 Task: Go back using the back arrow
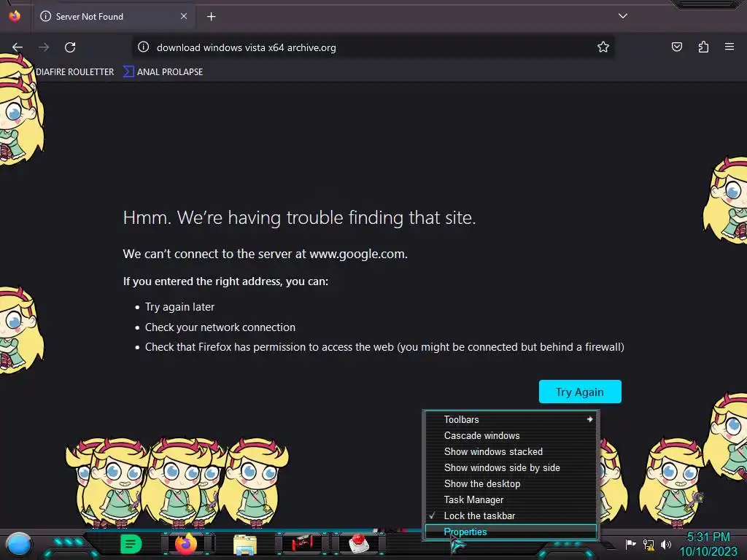click(x=18, y=47)
